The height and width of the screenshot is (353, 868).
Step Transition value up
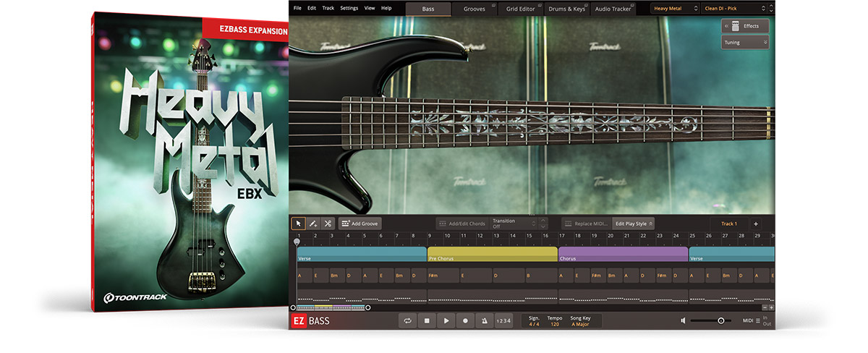543,220
